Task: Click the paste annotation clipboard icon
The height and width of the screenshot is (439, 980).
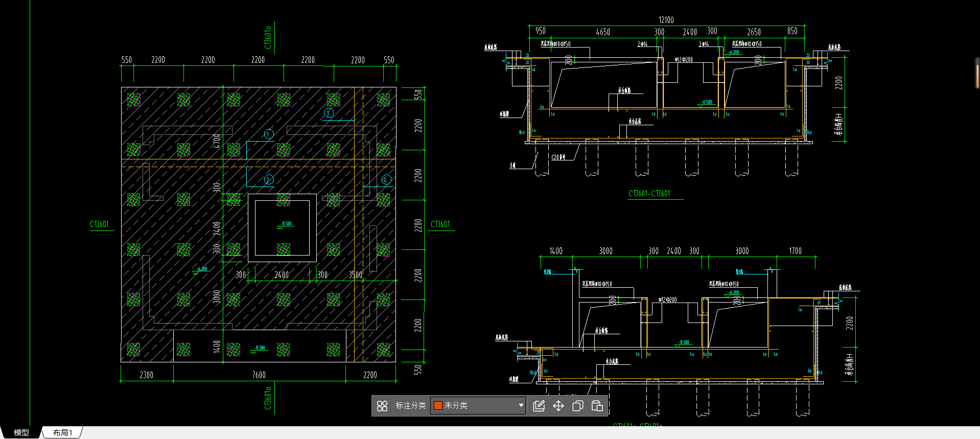Action: 597,406
